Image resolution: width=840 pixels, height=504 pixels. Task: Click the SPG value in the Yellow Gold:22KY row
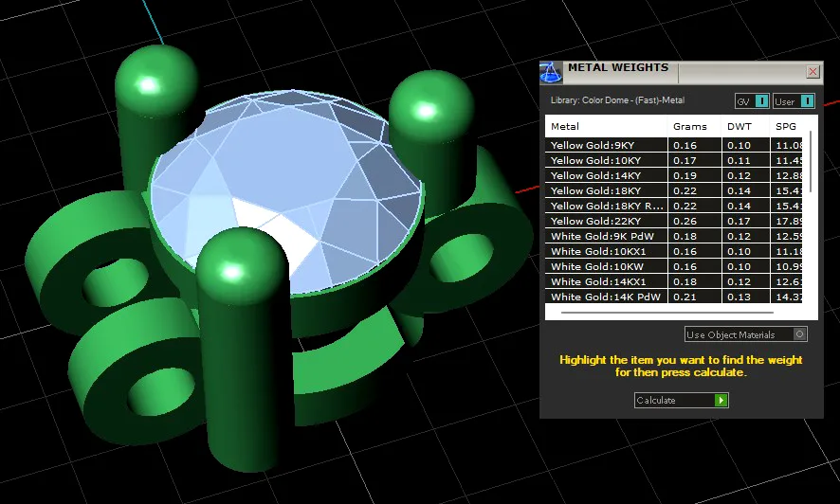coord(789,221)
